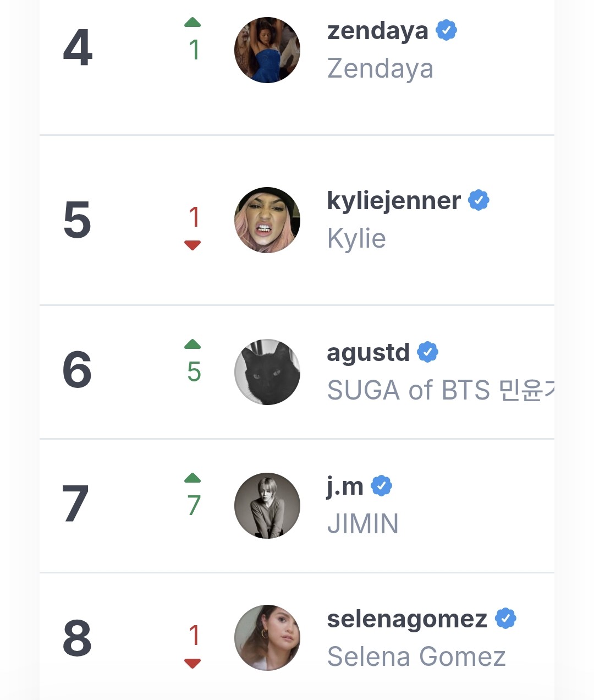
Task: Click kyliejenner's blue verified badge
Action: [479, 200]
